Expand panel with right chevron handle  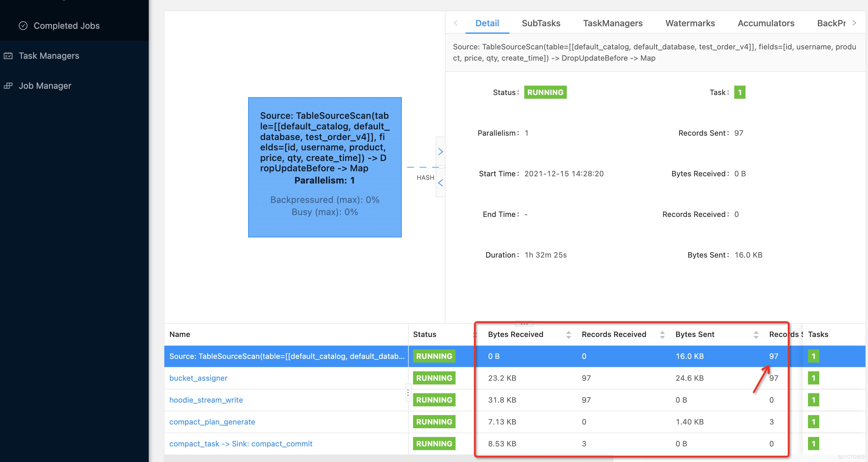(x=440, y=151)
